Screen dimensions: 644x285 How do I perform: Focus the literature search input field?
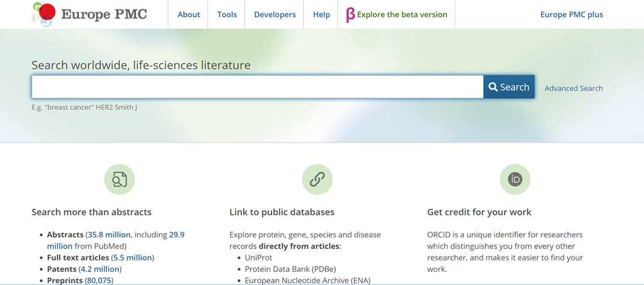[x=257, y=87]
